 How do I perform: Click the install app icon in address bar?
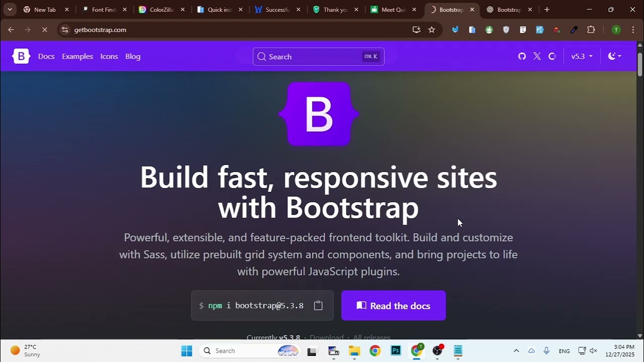point(416,30)
